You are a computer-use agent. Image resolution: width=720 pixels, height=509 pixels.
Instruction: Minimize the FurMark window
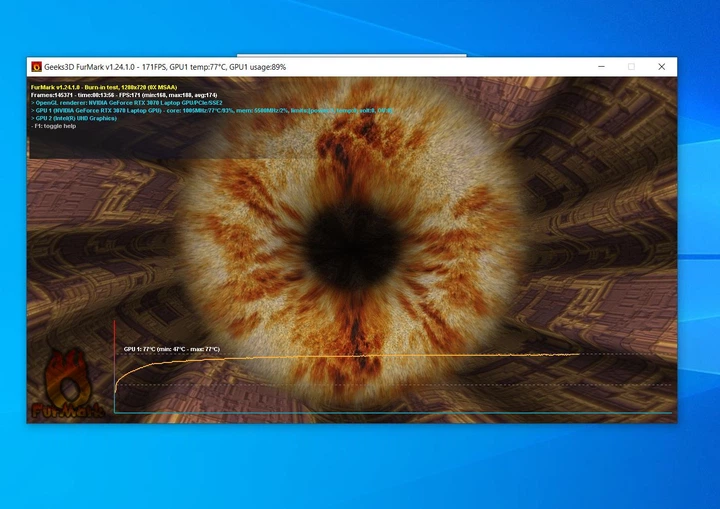[601, 67]
